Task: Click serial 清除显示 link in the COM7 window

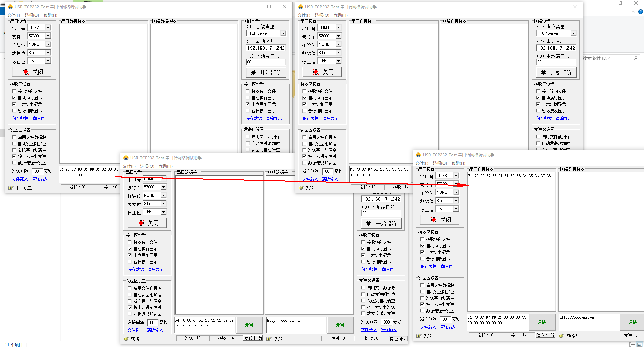Action: click(40, 118)
